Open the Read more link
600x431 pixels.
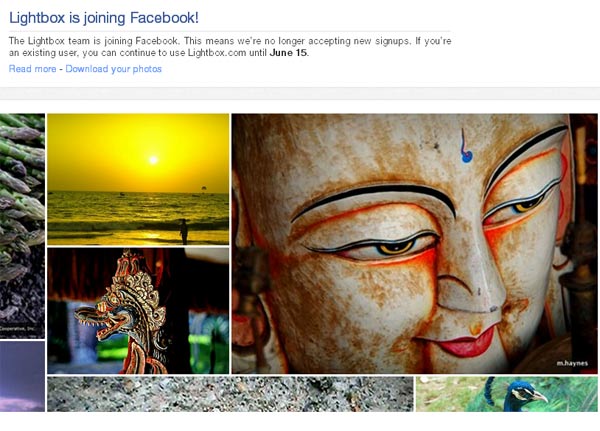point(33,69)
